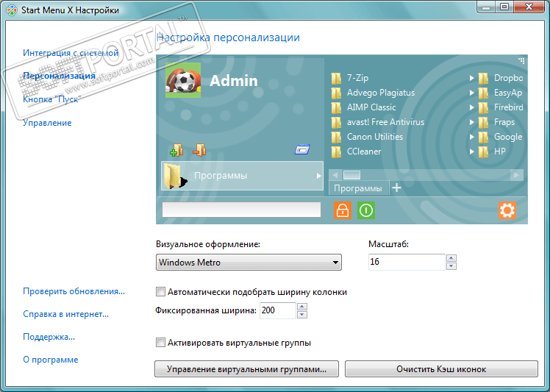Click the CCleaner folder icon
The width and height of the screenshot is (550, 392).
click(336, 152)
